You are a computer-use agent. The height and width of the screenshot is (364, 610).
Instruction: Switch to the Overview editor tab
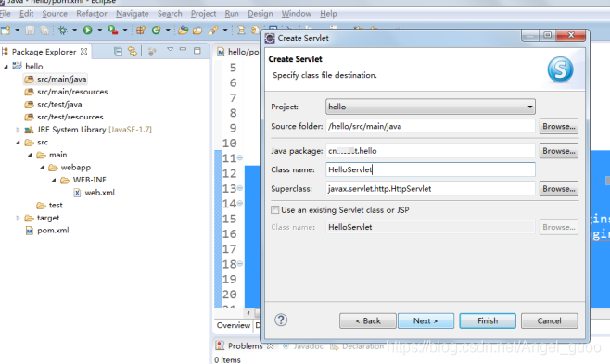pos(234,325)
